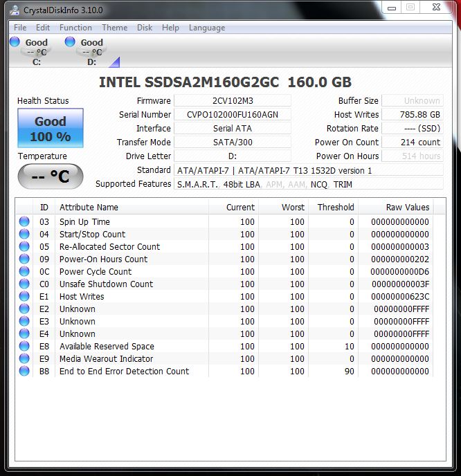Click the status orb for E4 Unknown row
Image resolution: width=461 pixels, height=476 pixels.
[x=24, y=333]
